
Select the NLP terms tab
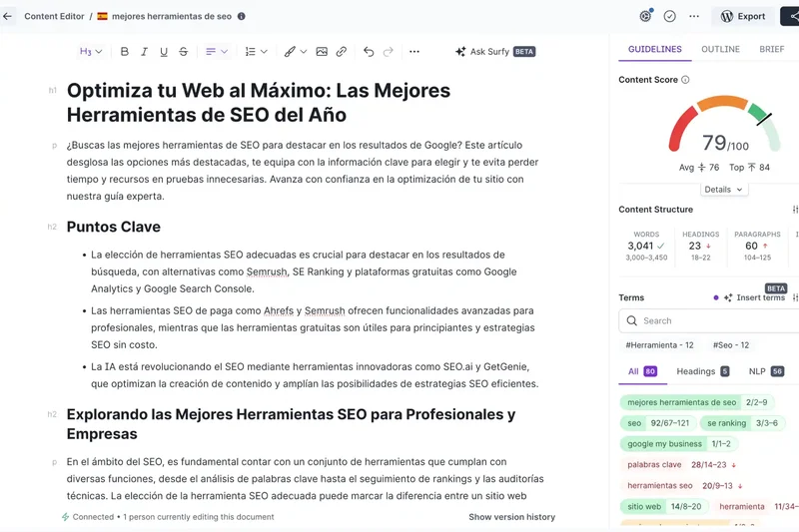point(764,371)
